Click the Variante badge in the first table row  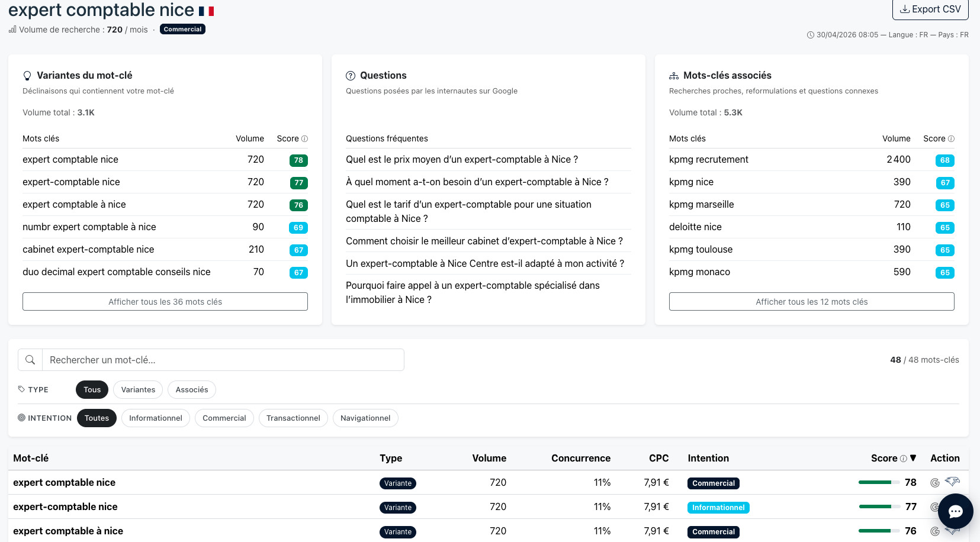point(398,483)
